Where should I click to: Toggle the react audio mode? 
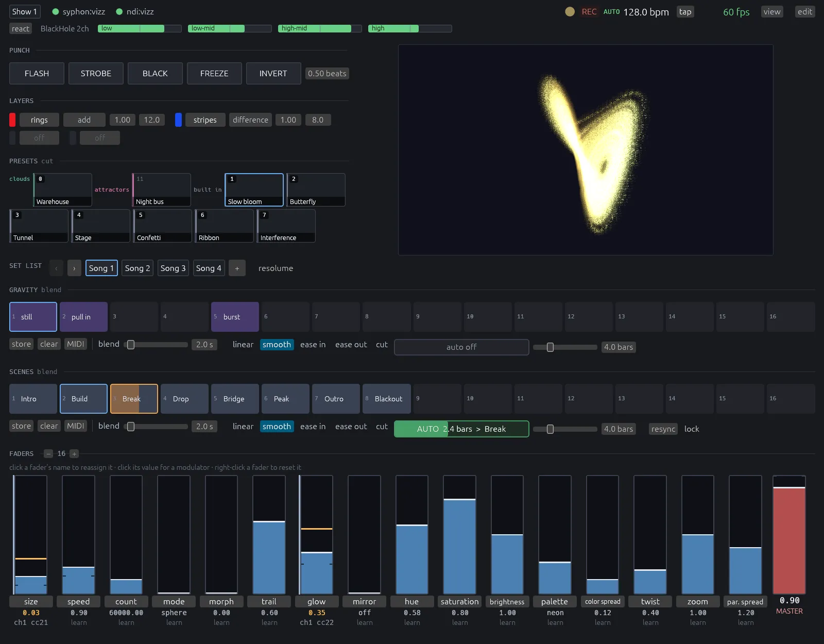click(21, 28)
